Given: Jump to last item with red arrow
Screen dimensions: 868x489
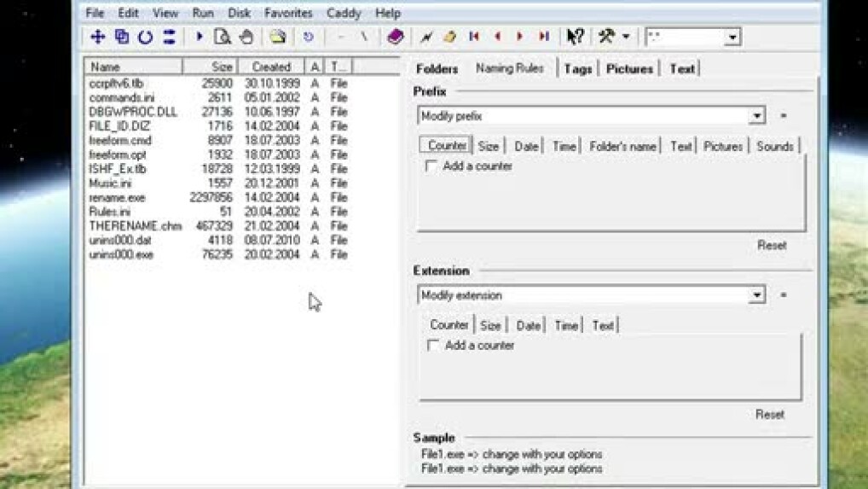Looking at the screenshot, I should (543, 37).
